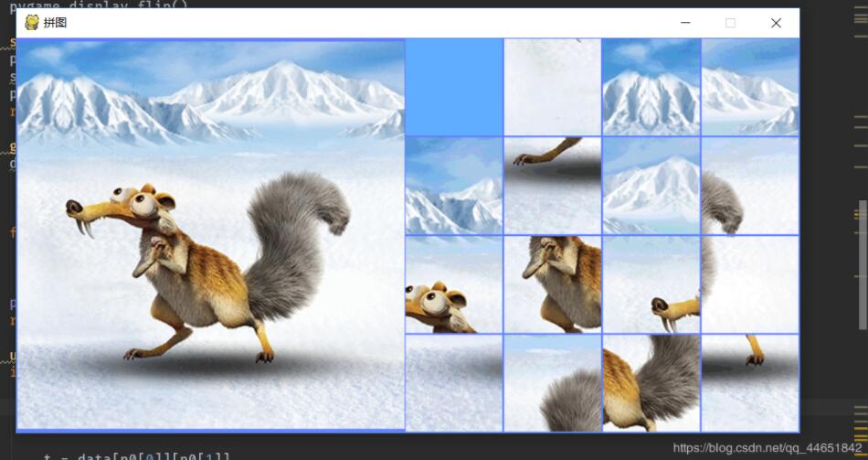Click the complete reference squirrel picture
This screenshot has height=460, width=868.
coord(211,234)
